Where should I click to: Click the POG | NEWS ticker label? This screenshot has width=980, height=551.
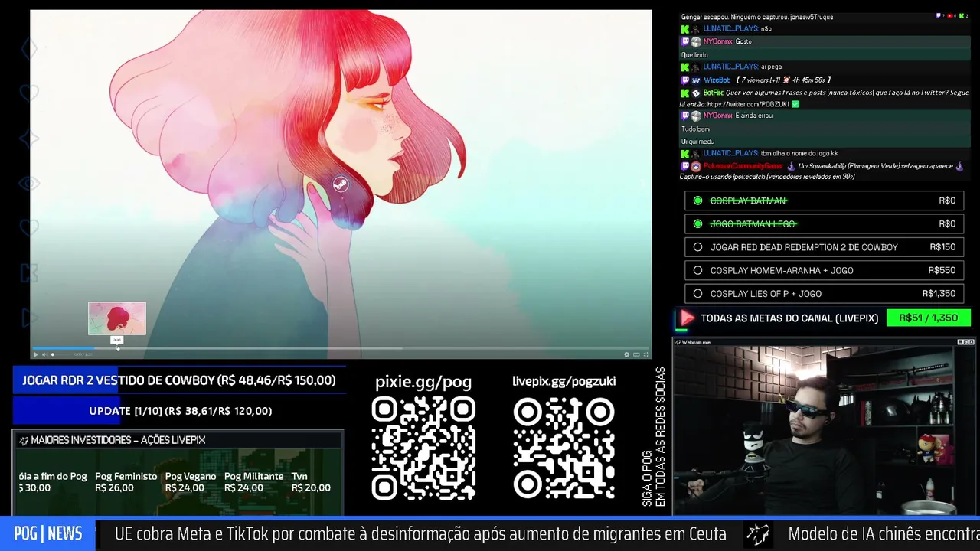point(48,534)
